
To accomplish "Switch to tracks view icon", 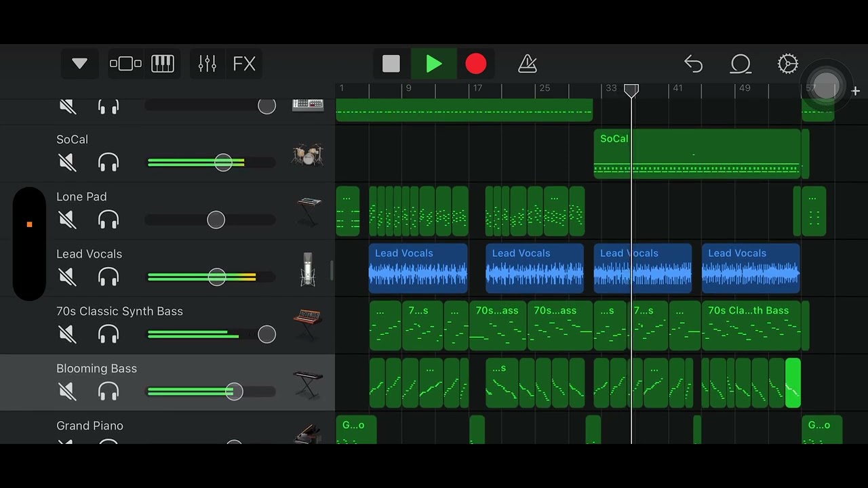I will 125,64.
